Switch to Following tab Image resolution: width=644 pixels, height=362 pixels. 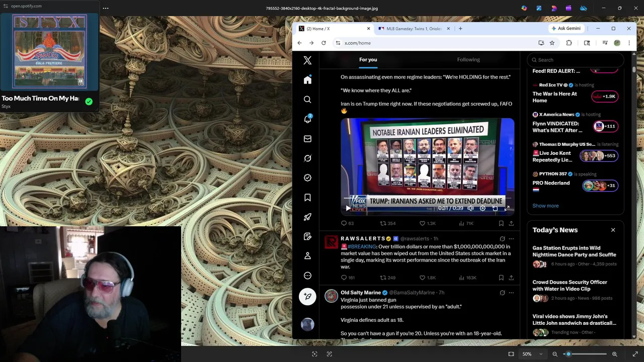pos(468,59)
